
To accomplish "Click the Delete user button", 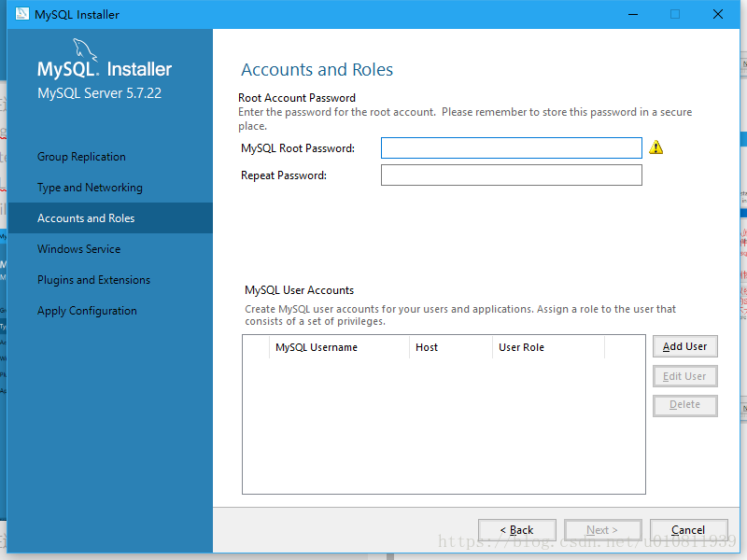I will point(684,405).
